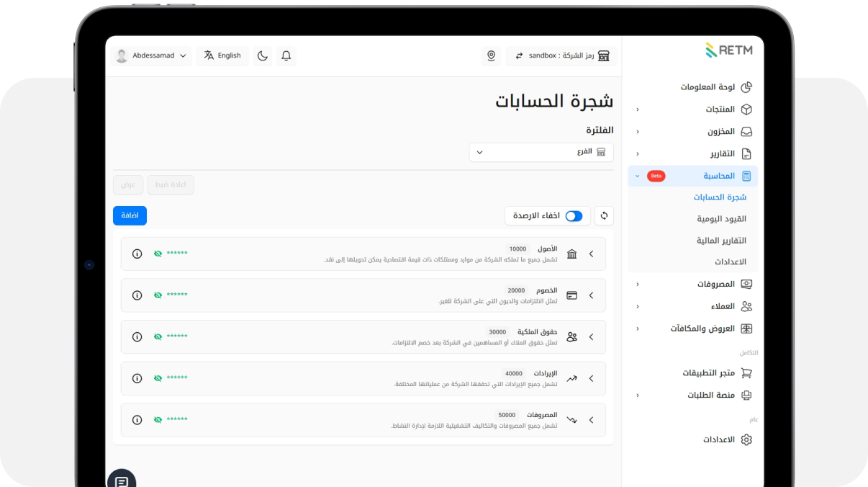Screen dimensions: 868x487
Task: Expand the المخزون sidebar arrow
Action: point(637,132)
